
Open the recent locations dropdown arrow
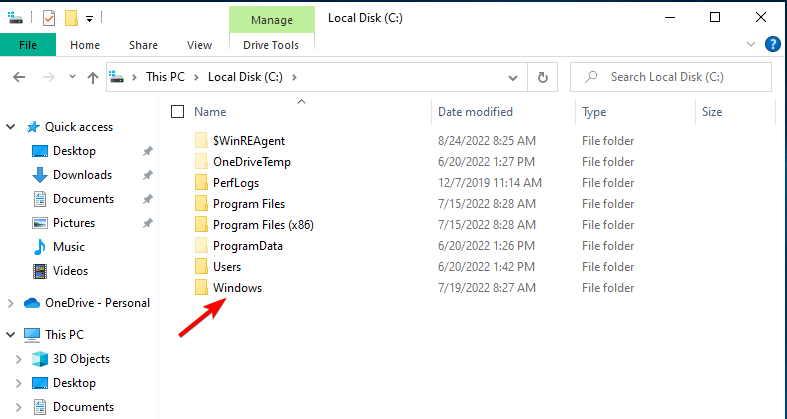pos(72,77)
